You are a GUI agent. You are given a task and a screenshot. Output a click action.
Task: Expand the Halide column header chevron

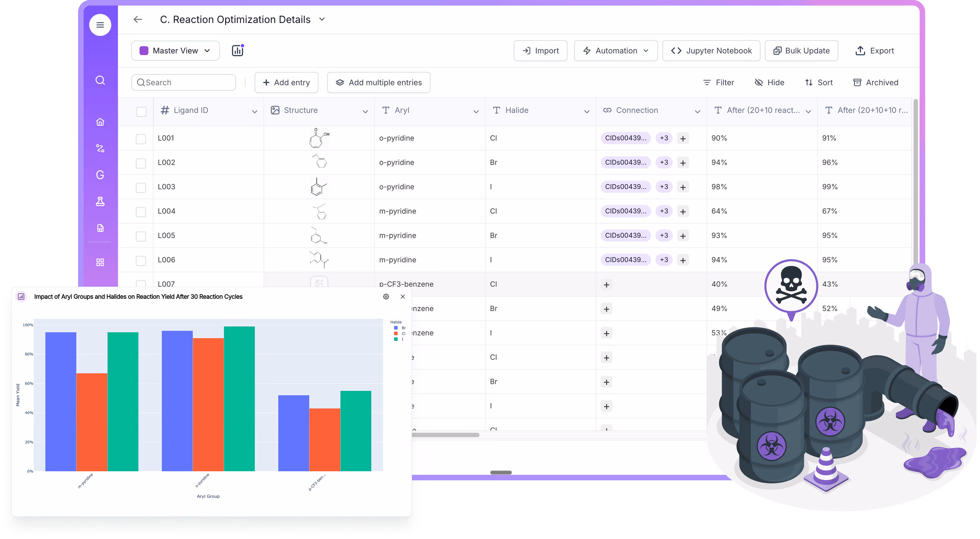(x=587, y=112)
